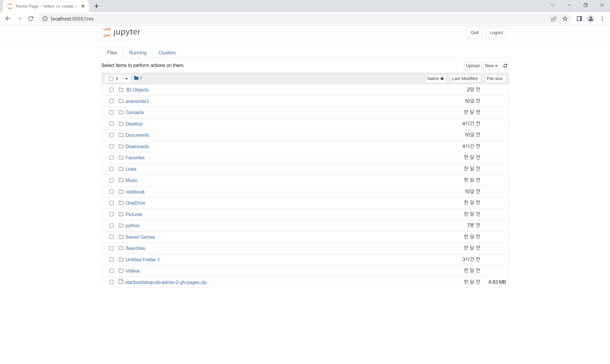Reload the browser page
This screenshot has height=364, width=610.
pos(31,19)
